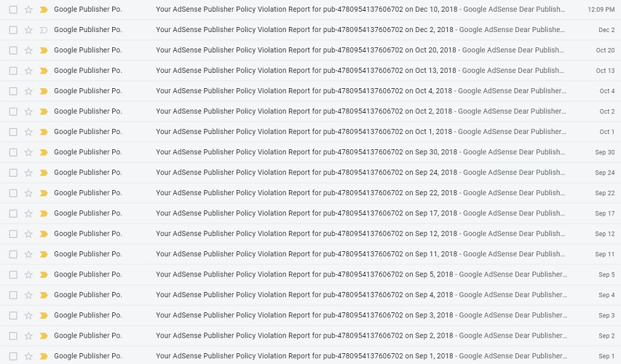Click the Sep 5 date label

coord(606,274)
